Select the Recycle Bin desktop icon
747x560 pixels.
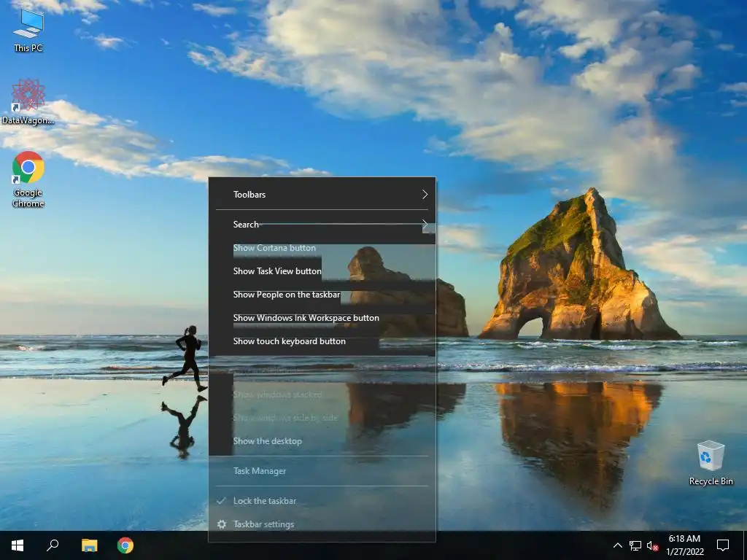711,462
